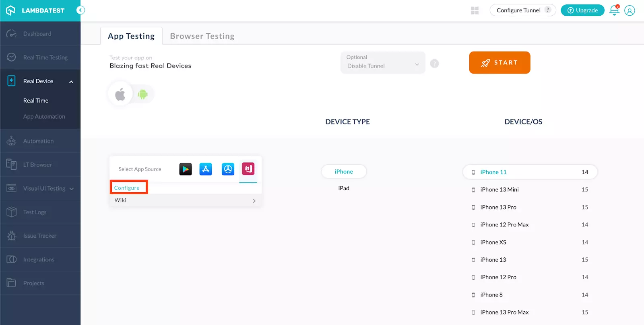
Task: Switch to the Browser Testing tab
Action: 202,36
